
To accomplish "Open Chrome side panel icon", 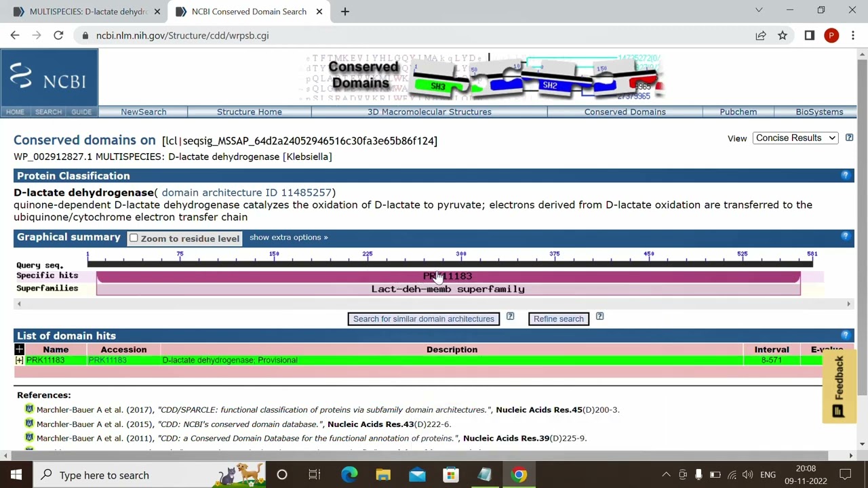I will [x=809, y=35].
